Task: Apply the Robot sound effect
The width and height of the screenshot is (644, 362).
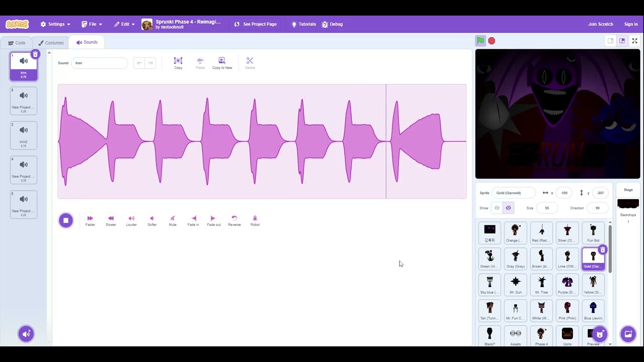Action: pos(255,221)
